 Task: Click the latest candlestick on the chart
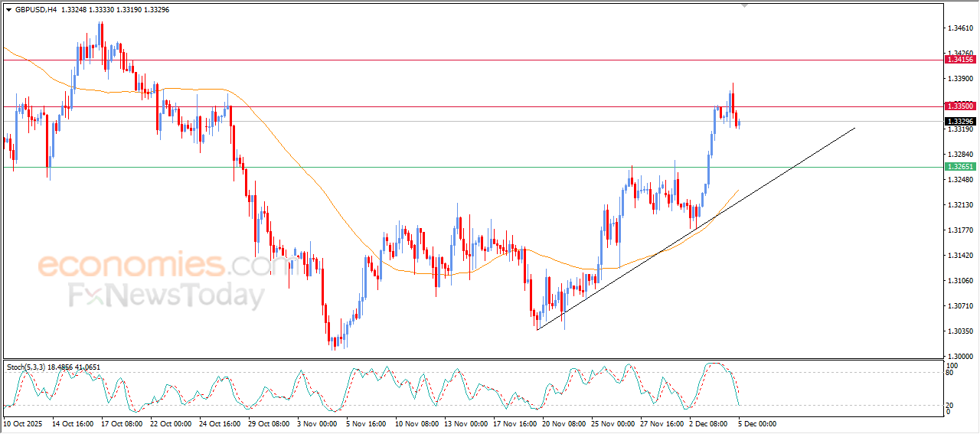[739, 122]
